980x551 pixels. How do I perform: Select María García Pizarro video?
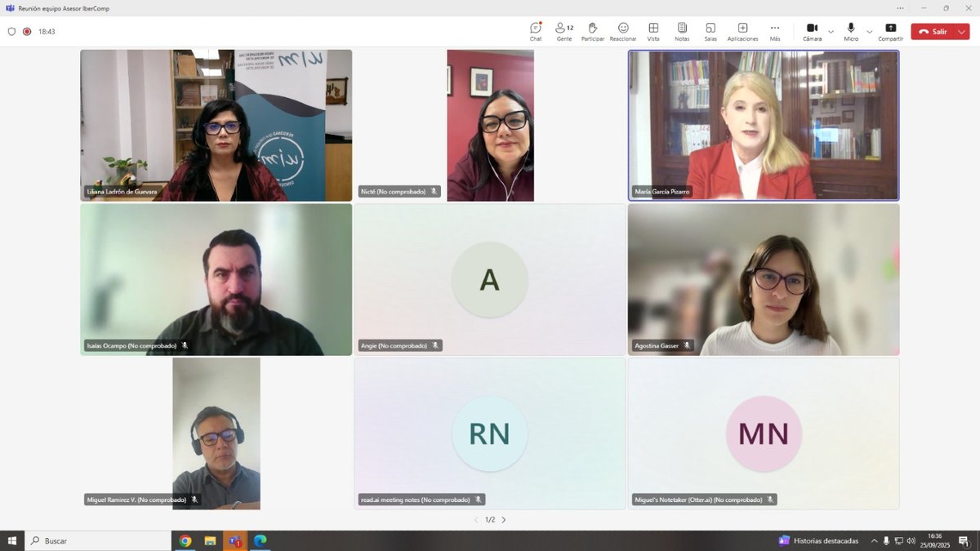point(764,126)
